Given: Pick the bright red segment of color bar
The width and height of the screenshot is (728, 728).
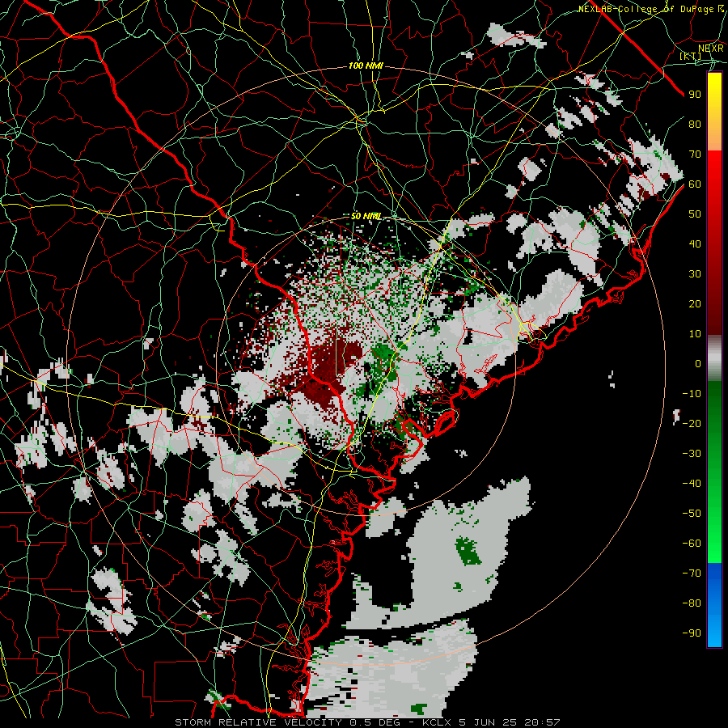Looking at the screenshot, I should (714, 167).
